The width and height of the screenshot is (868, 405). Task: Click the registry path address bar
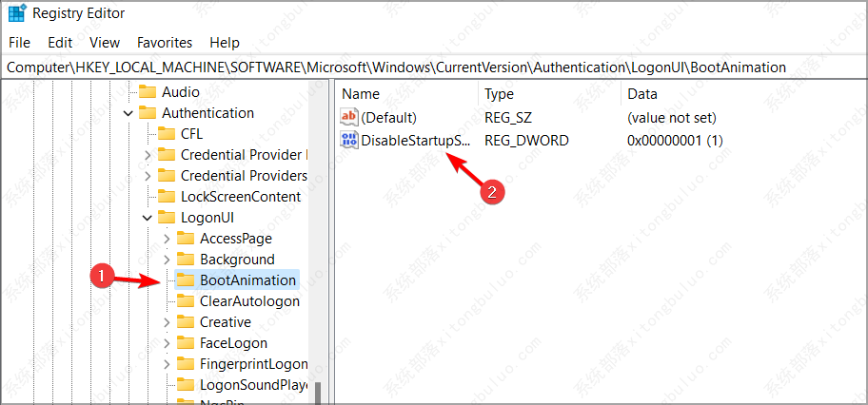(x=434, y=67)
